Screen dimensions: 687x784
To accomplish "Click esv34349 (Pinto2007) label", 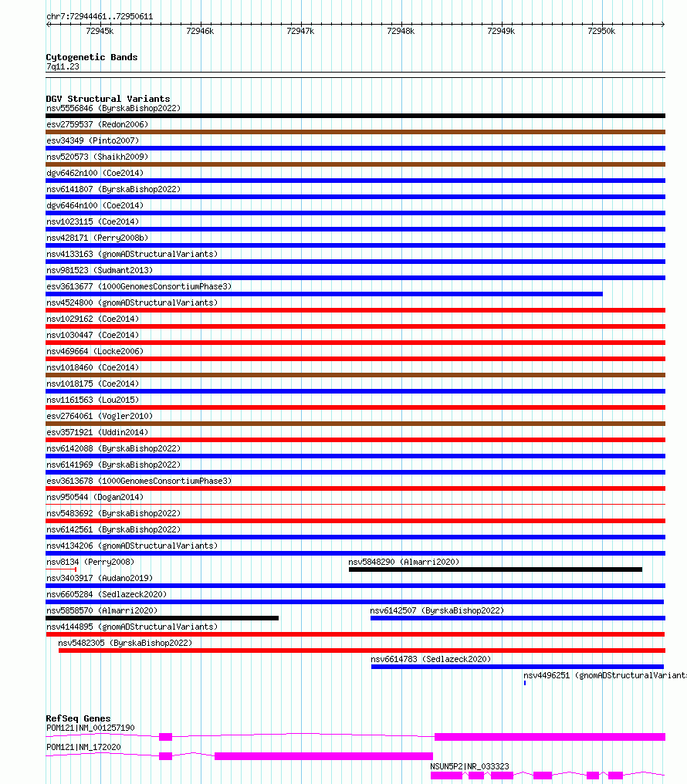I will pyautogui.click(x=93, y=140).
